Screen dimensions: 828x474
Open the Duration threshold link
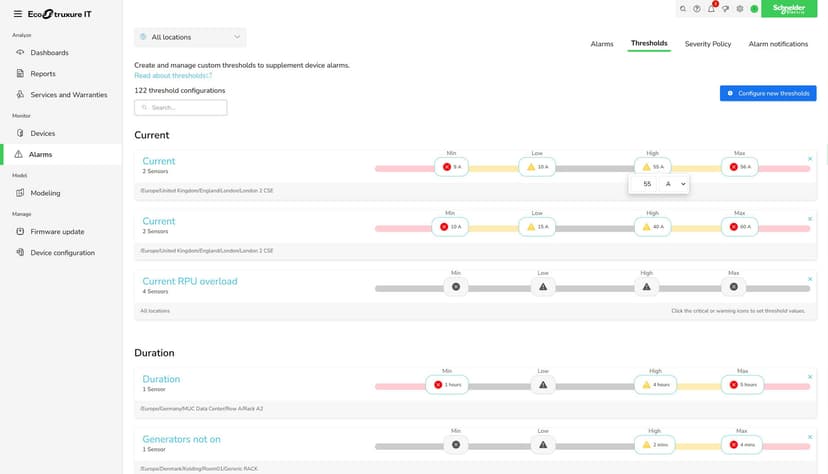click(x=161, y=380)
